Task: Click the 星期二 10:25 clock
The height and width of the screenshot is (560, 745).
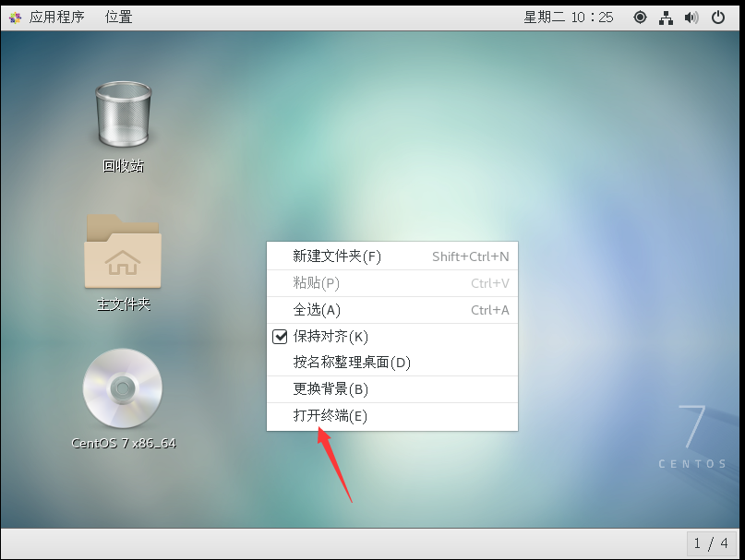Action: pyautogui.click(x=569, y=18)
